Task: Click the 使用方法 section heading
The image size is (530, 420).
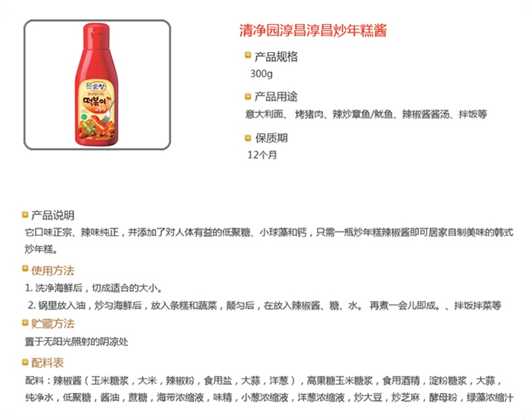Action: 53,270
